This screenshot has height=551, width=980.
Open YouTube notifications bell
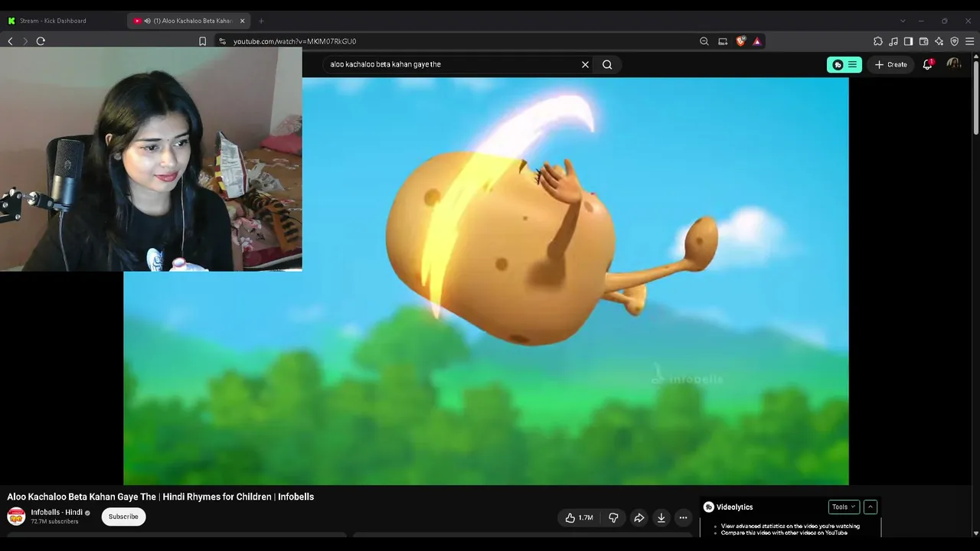point(927,64)
